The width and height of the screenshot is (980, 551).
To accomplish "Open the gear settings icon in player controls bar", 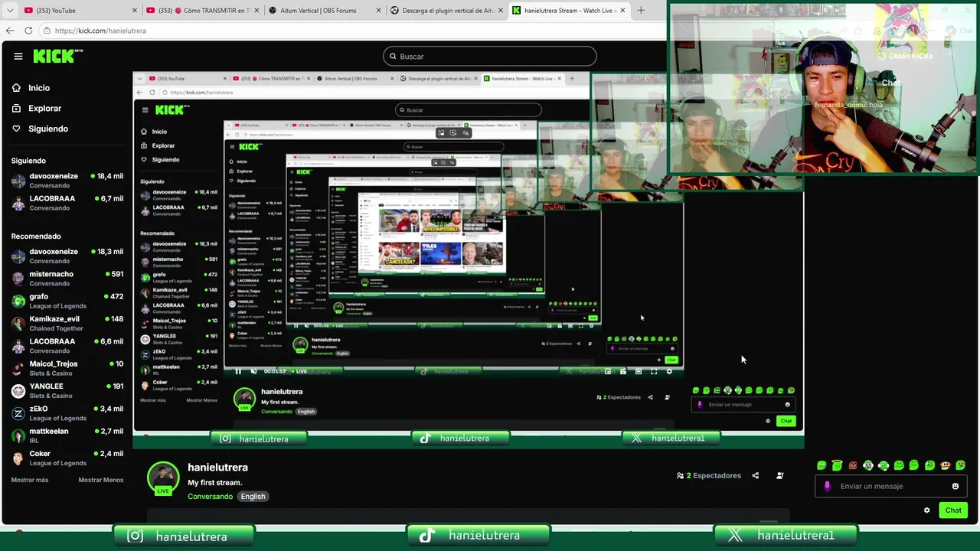I will coord(669,371).
